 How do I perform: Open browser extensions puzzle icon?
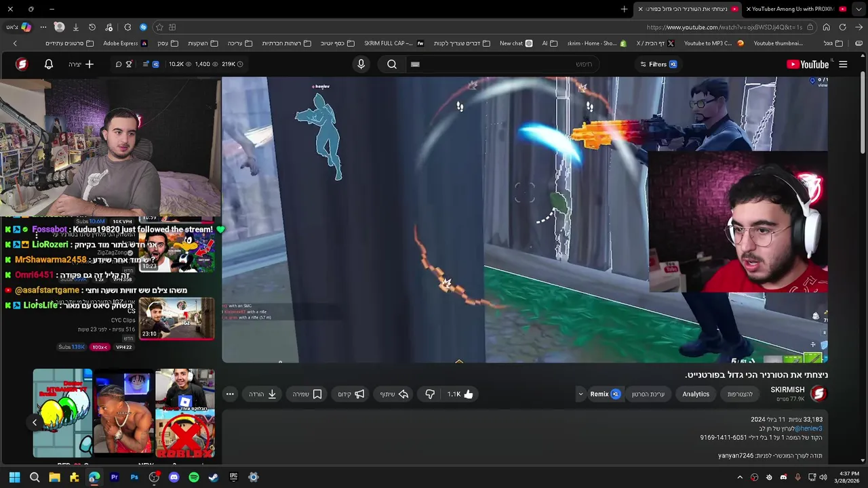(x=127, y=27)
